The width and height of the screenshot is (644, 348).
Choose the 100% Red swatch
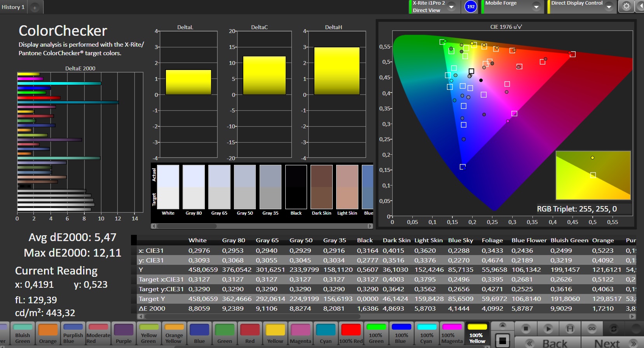point(351,334)
